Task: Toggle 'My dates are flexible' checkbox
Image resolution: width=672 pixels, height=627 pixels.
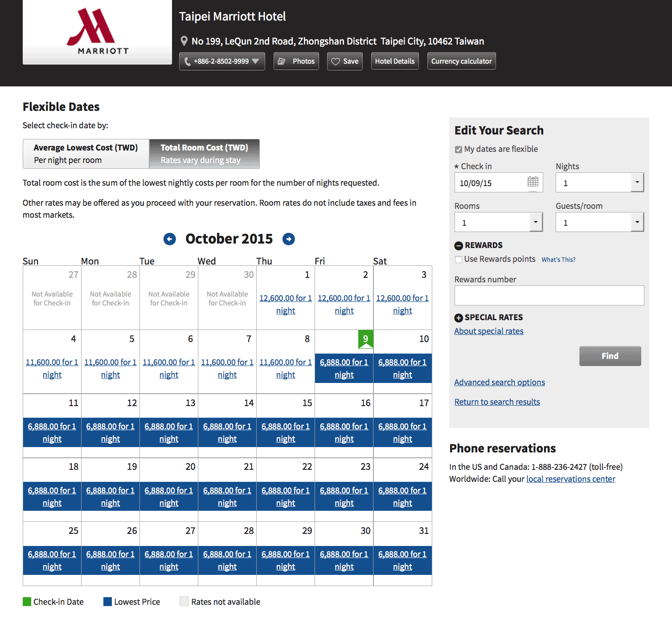Action: (458, 150)
